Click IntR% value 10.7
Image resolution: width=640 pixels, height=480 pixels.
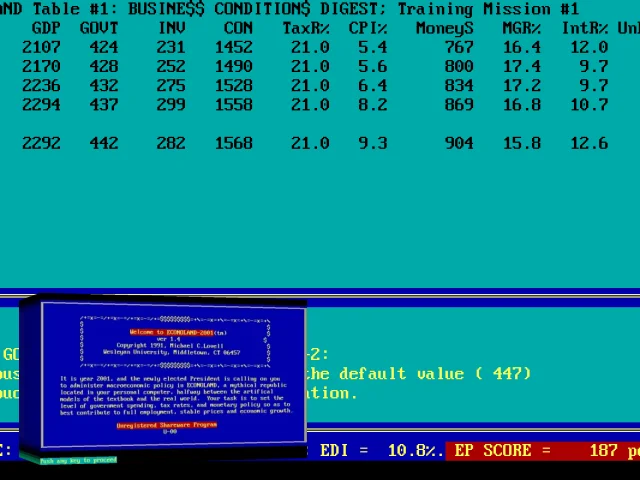(x=589, y=105)
